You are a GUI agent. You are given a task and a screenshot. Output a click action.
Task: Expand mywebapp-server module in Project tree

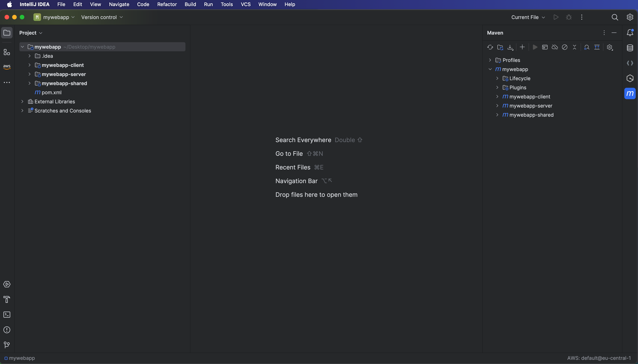(x=29, y=74)
